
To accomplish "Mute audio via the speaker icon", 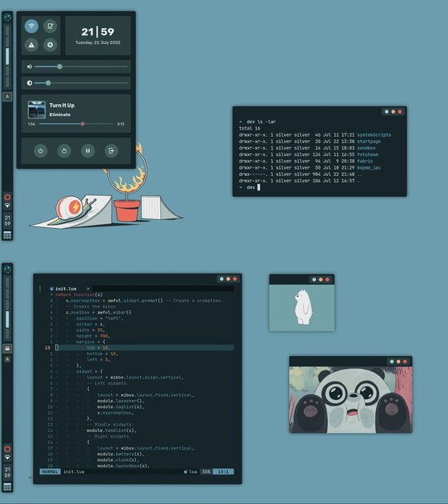I will click(x=30, y=66).
